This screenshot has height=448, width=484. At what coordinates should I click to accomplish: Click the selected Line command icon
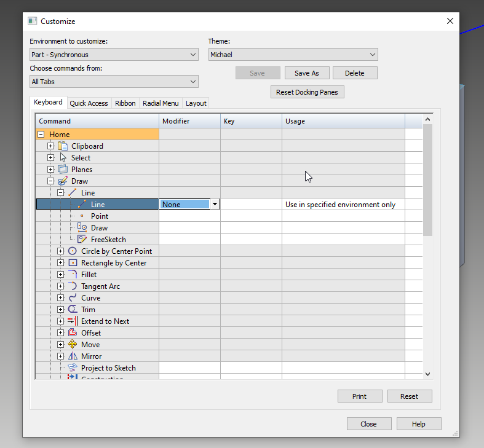(82, 204)
